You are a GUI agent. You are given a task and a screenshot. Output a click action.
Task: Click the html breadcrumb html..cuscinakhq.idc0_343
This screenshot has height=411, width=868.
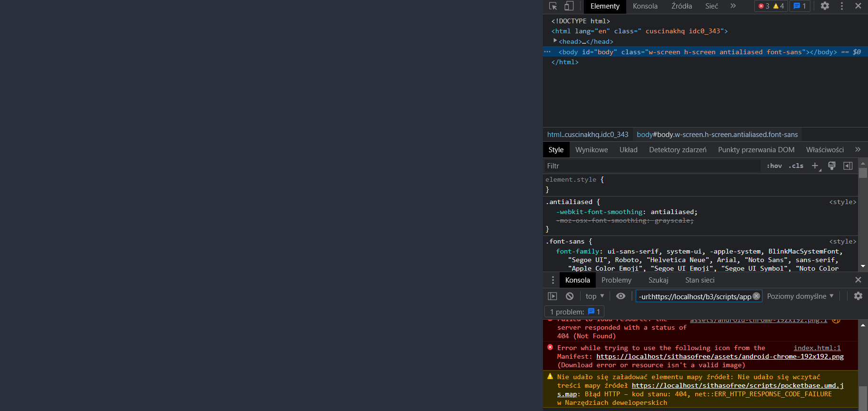point(588,135)
